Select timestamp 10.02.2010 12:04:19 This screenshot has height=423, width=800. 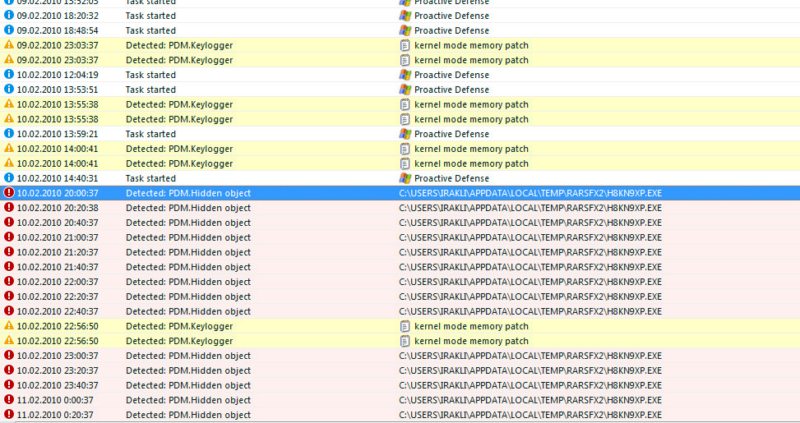tap(58, 75)
